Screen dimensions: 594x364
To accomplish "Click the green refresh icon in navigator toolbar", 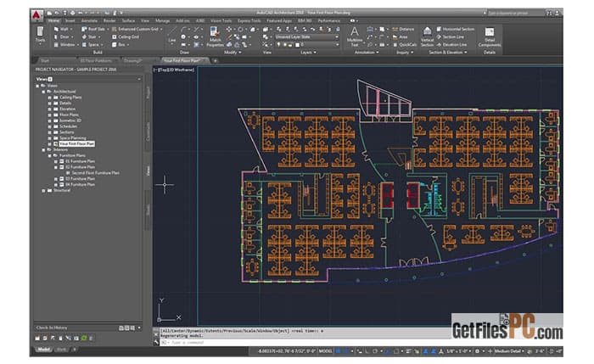I will [84, 339].
